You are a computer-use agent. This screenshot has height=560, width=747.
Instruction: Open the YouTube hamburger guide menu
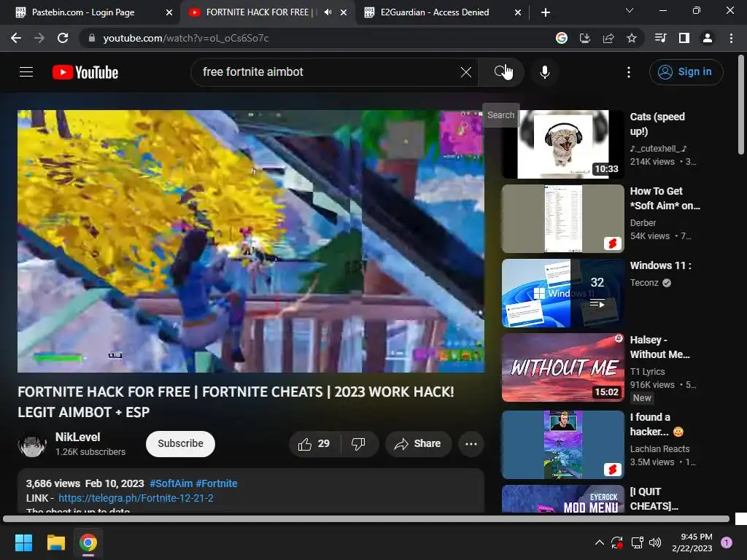(26, 72)
